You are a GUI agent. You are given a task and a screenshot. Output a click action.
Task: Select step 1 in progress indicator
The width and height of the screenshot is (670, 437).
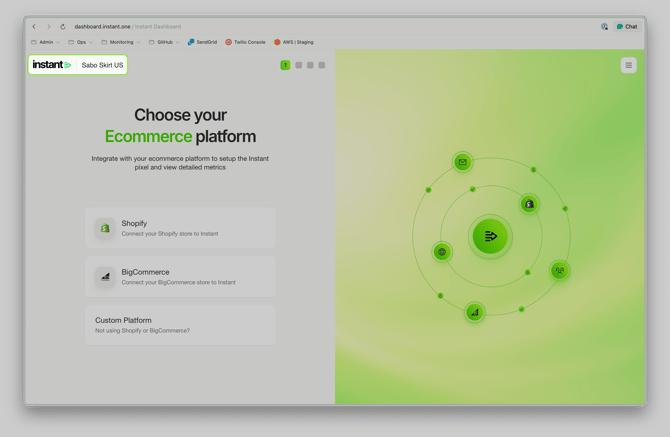[x=285, y=65]
